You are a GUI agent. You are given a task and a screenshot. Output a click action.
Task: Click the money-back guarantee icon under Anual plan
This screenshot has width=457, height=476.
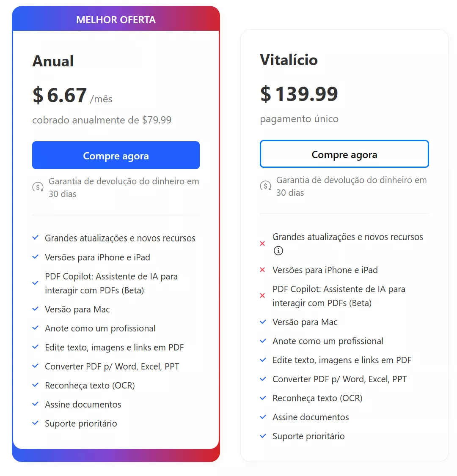38,187
